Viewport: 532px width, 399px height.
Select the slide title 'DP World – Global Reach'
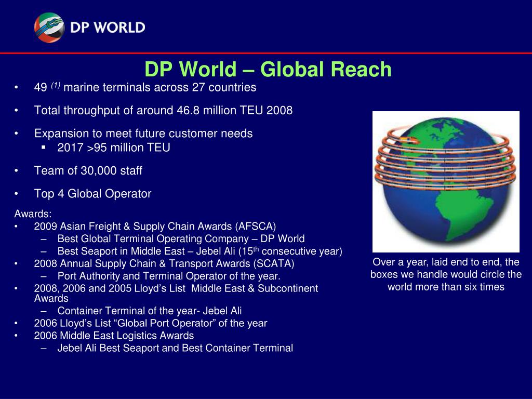pyautogui.click(x=268, y=69)
